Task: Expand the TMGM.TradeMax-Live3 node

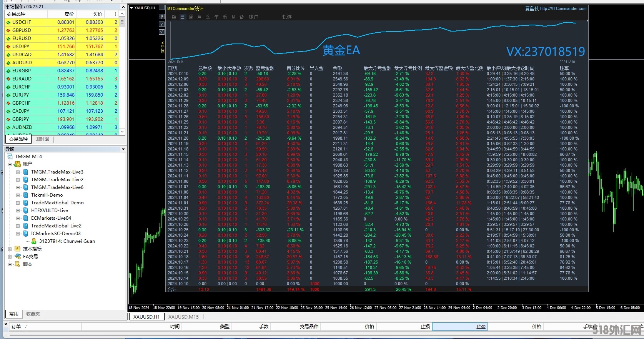Action: point(18,172)
